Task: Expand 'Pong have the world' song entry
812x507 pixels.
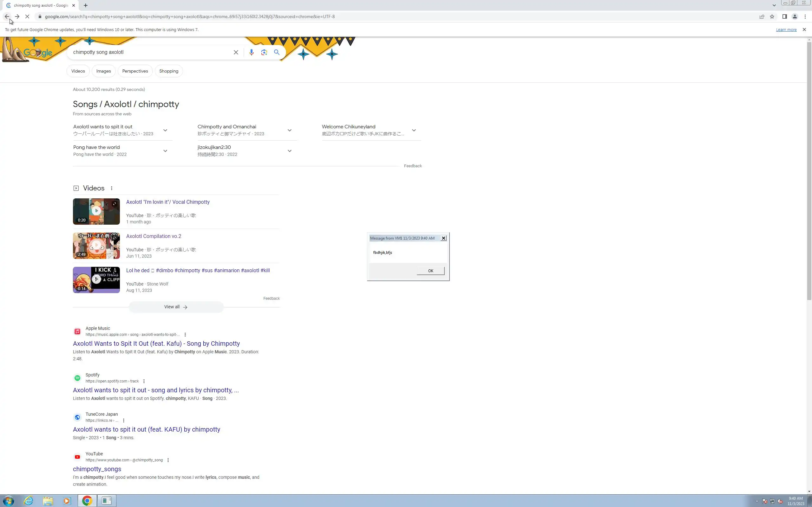Action: [165, 151]
